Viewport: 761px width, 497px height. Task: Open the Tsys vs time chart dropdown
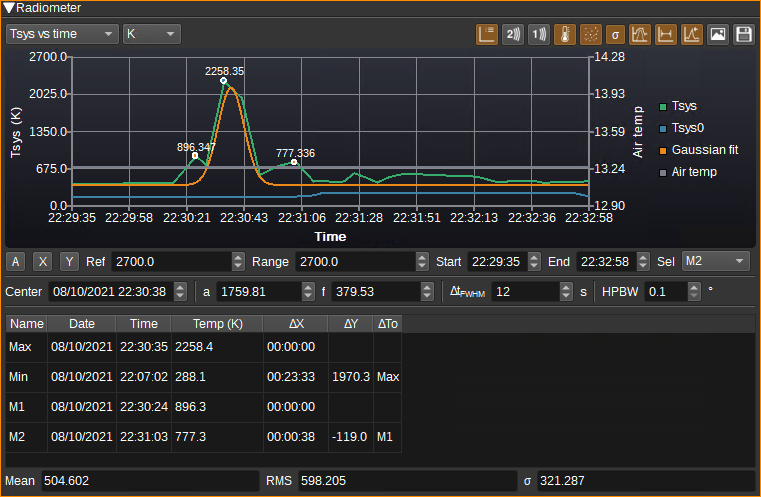[x=62, y=34]
